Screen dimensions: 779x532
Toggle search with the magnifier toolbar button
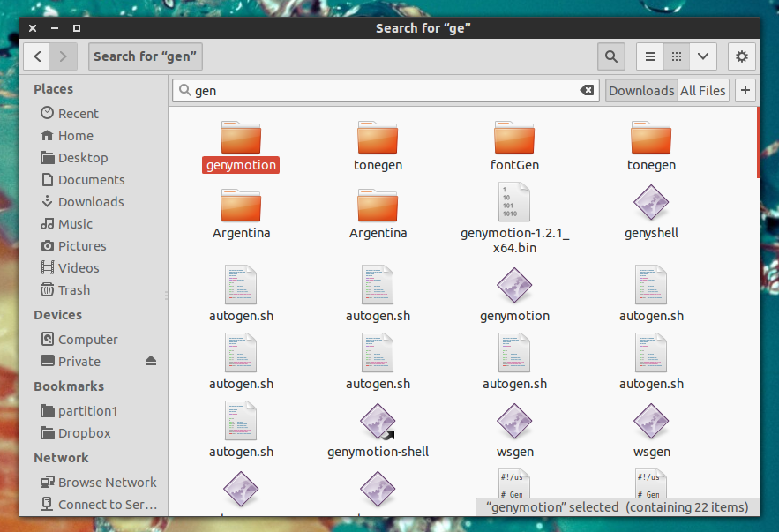(x=611, y=56)
